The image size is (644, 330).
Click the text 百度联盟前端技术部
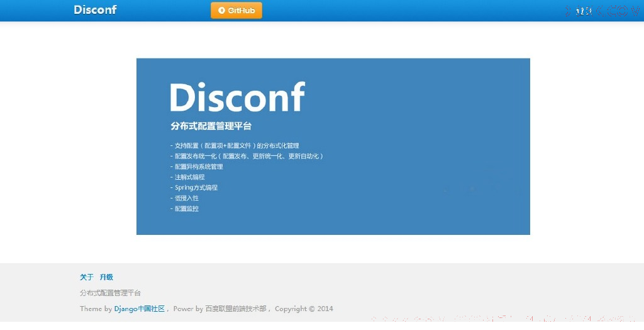[x=236, y=309]
